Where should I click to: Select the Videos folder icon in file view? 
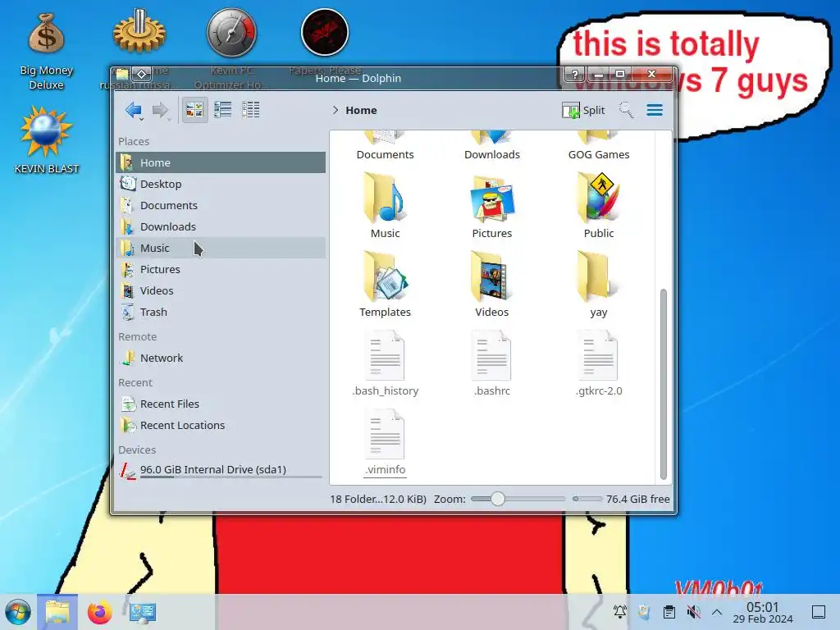tap(492, 277)
